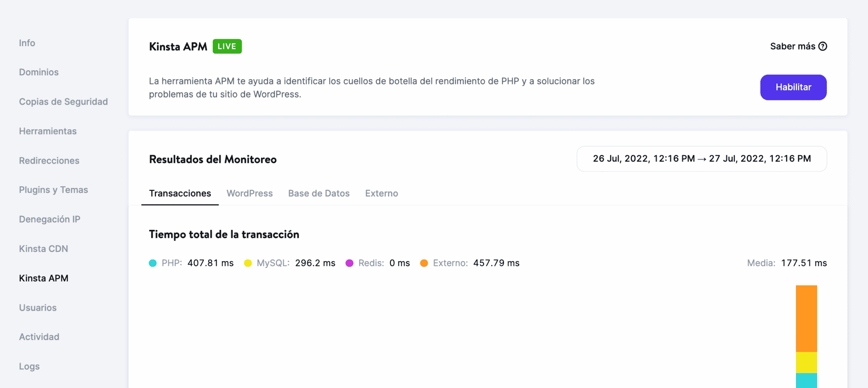Open the Usuarios section

pyautogui.click(x=37, y=307)
